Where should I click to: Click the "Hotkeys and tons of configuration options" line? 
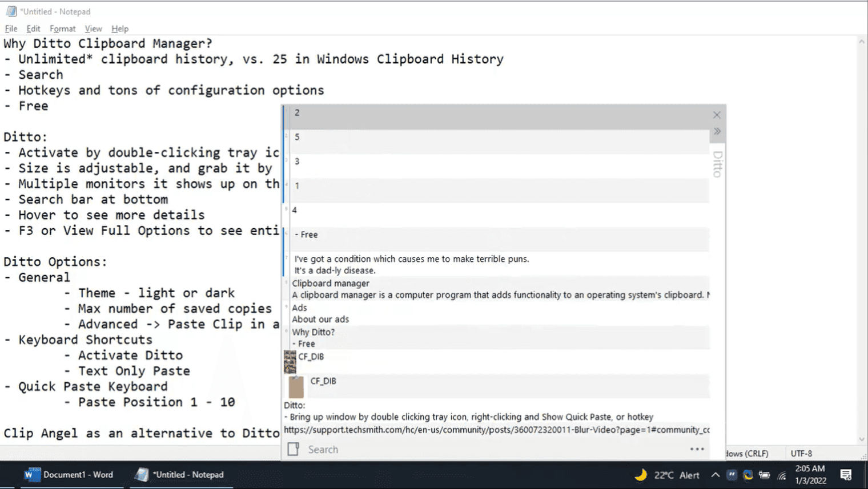(x=164, y=90)
